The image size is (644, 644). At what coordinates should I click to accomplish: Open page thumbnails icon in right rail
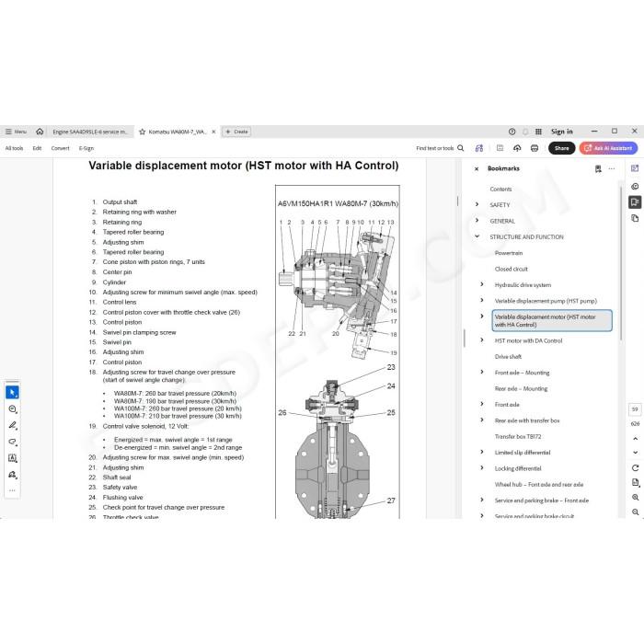point(635,218)
